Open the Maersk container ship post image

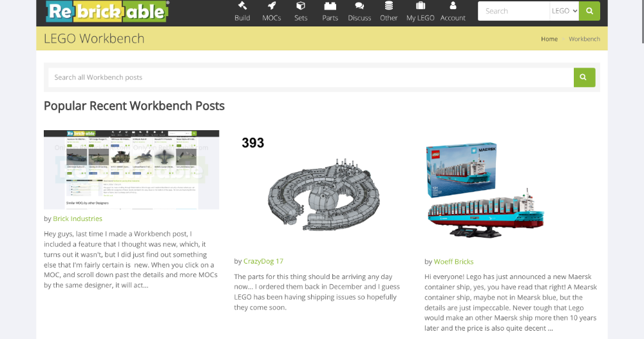coord(486,190)
